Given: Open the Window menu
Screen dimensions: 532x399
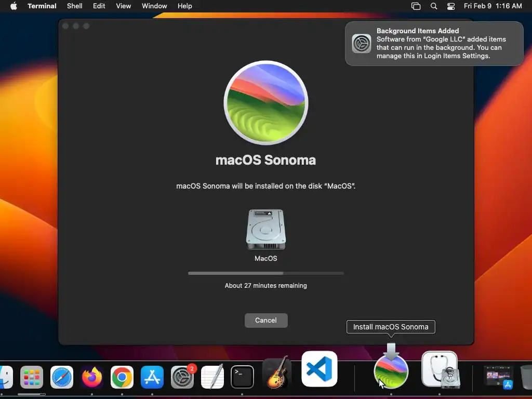Looking at the screenshot, I should click(154, 6).
